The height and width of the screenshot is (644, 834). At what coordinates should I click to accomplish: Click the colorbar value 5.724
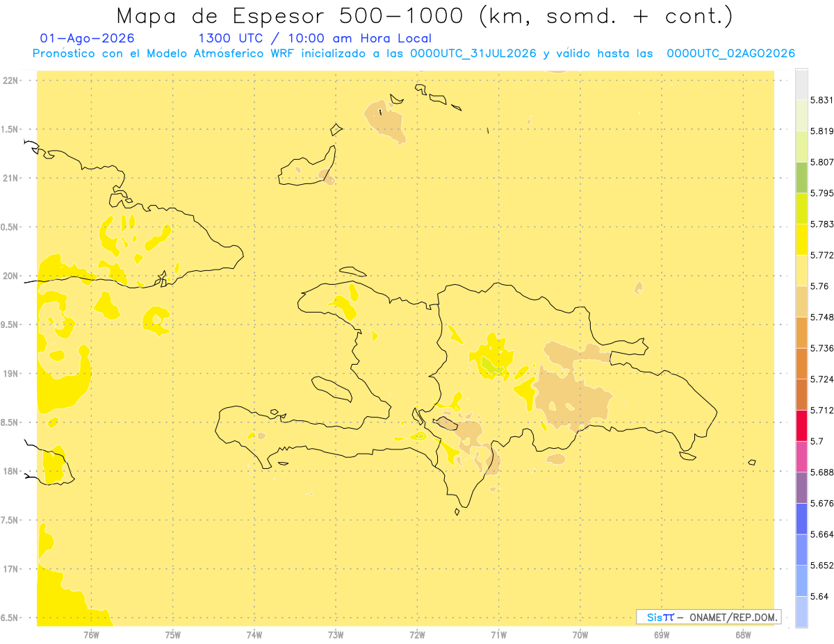point(822,379)
